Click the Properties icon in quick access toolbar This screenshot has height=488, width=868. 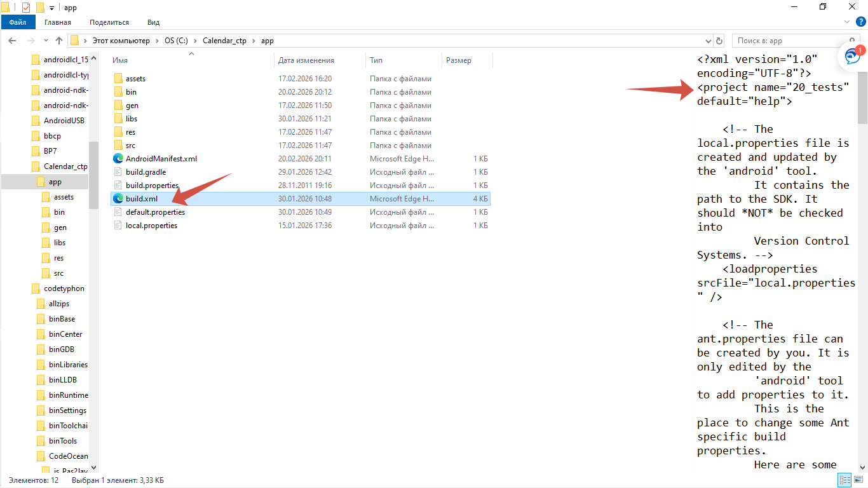26,8
